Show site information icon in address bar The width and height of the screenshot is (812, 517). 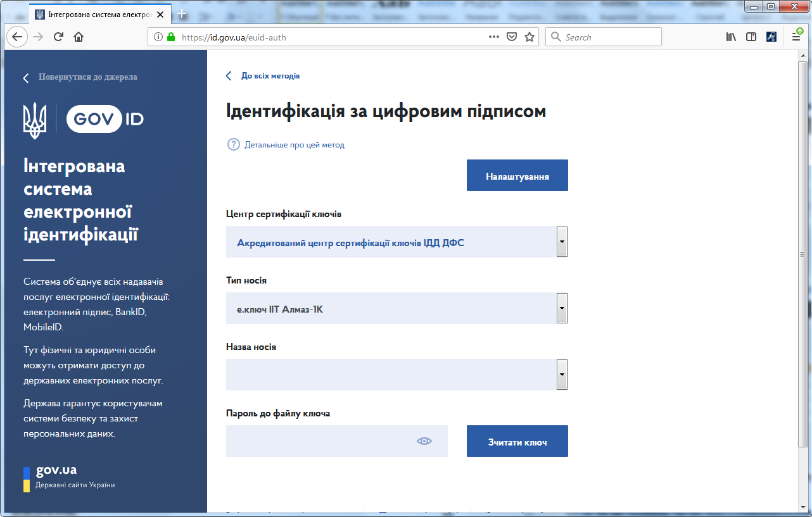(x=158, y=37)
